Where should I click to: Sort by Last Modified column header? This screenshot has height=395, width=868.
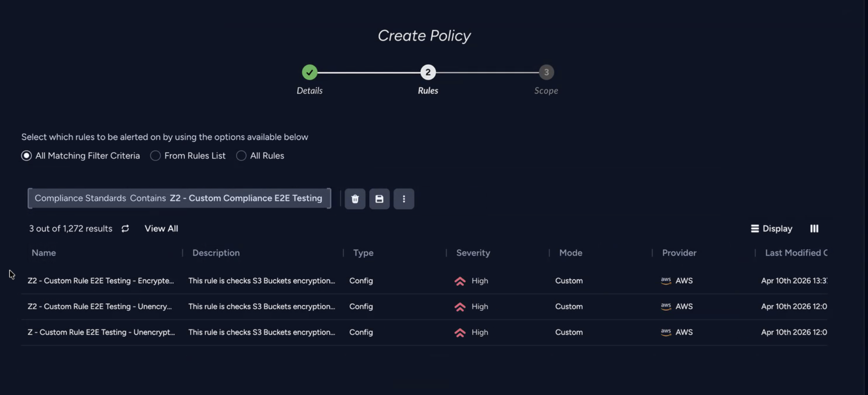click(x=796, y=253)
